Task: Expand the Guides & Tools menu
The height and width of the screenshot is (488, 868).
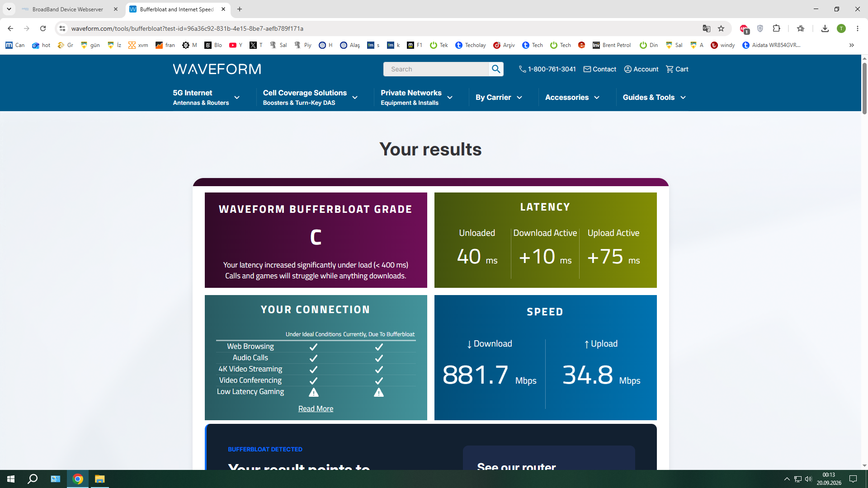Action: [654, 98]
